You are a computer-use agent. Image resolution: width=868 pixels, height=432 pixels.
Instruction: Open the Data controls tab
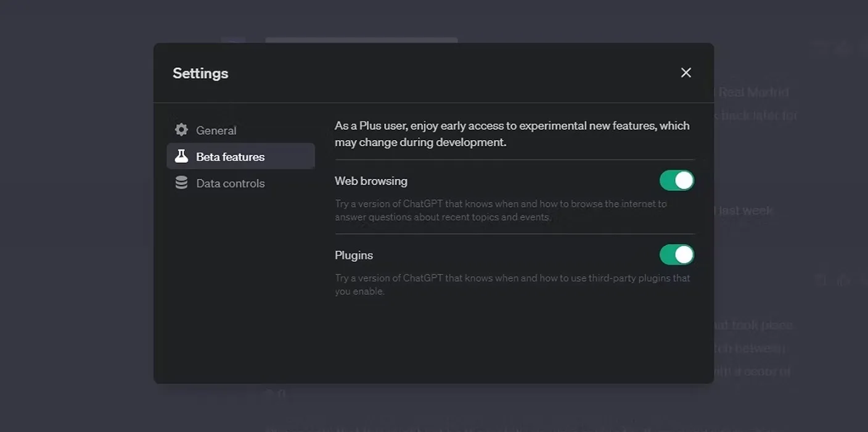click(240, 183)
